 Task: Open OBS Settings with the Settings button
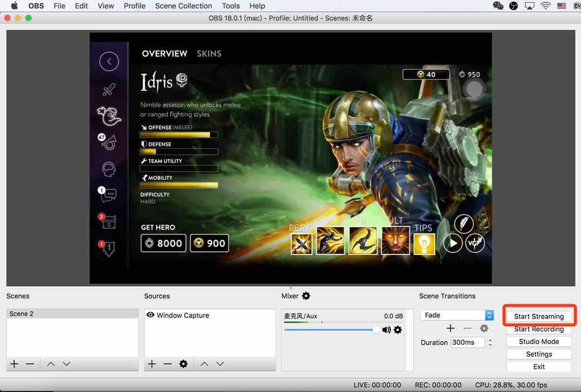click(x=539, y=354)
